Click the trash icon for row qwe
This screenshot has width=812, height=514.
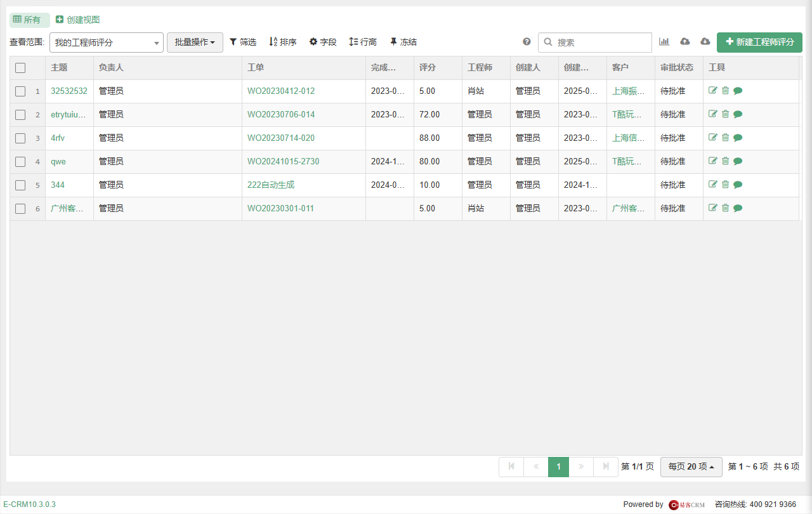[725, 161]
